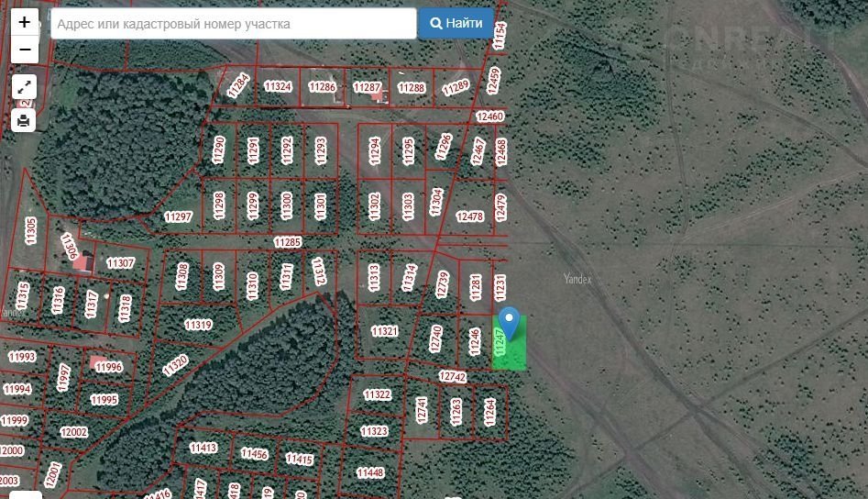868x499 pixels.
Task: Click the print map icon
Action: point(24,120)
